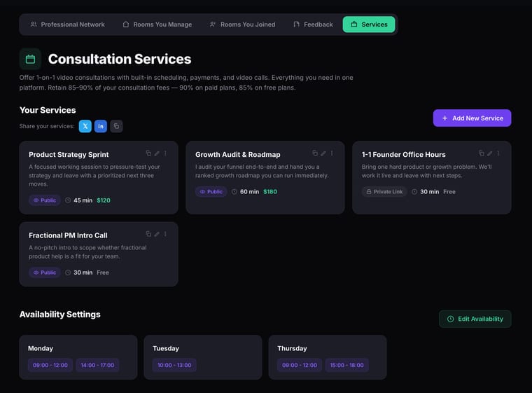The height and width of the screenshot is (393, 532).
Task: Copy the Product Strategy Sprint service
Action: point(148,153)
